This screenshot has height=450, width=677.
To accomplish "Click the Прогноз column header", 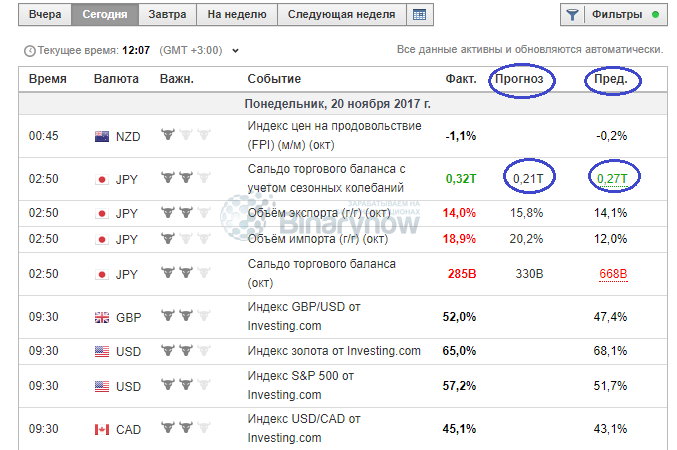I will coord(519,79).
